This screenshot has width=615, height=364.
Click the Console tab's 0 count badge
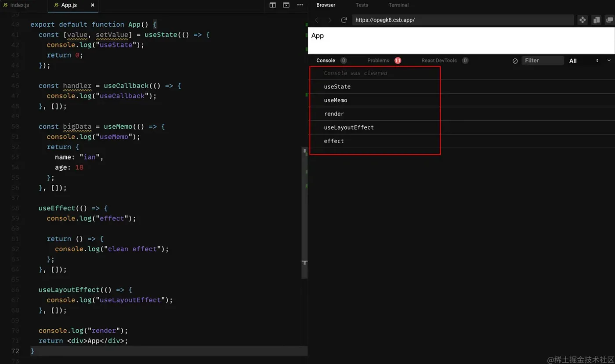[344, 61]
